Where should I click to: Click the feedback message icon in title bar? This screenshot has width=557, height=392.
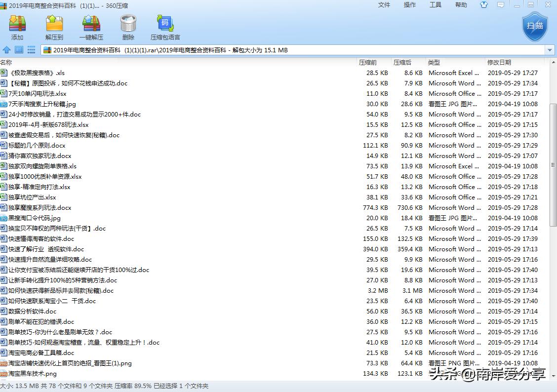[501, 5]
